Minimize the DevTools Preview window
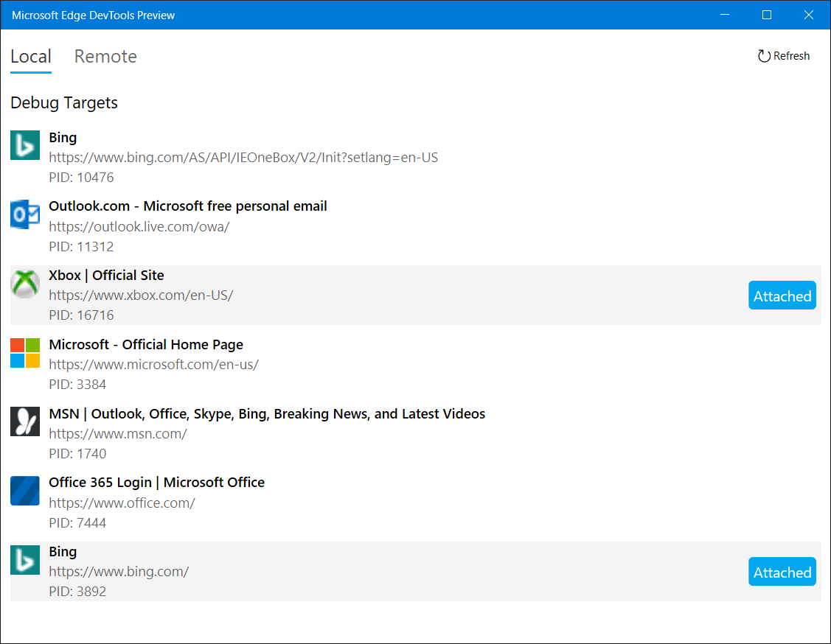This screenshot has width=831, height=644. (x=725, y=15)
